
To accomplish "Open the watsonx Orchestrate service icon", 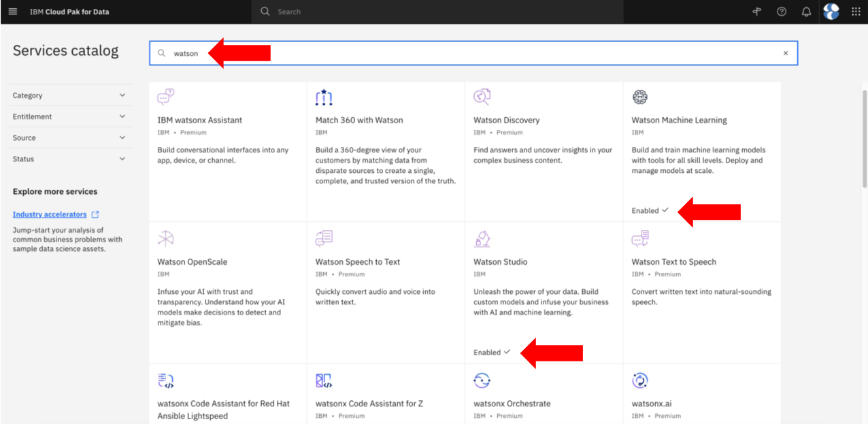I will pyautogui.click(x=482, y=380).
